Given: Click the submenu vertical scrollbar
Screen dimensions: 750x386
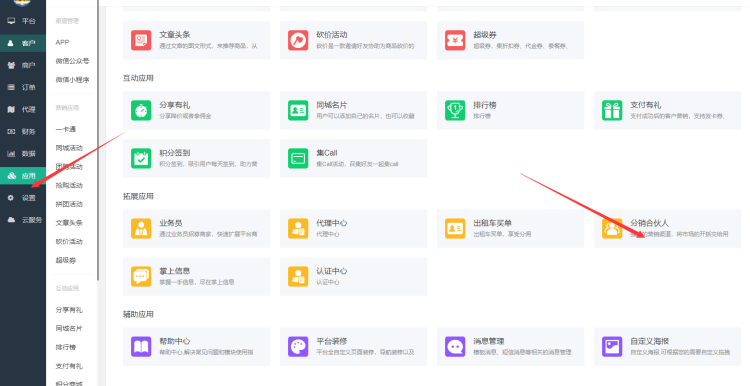Looking at the screenshot, I should 98,140.
